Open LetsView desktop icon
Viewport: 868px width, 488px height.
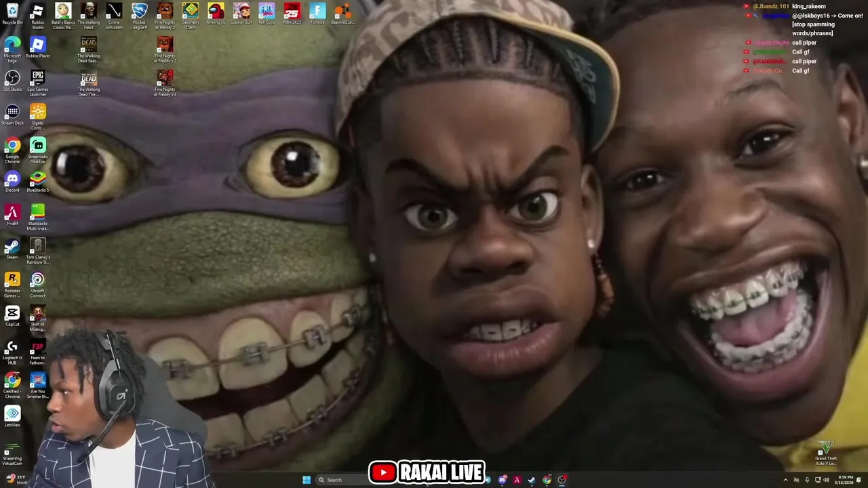[x=12, y=417]
